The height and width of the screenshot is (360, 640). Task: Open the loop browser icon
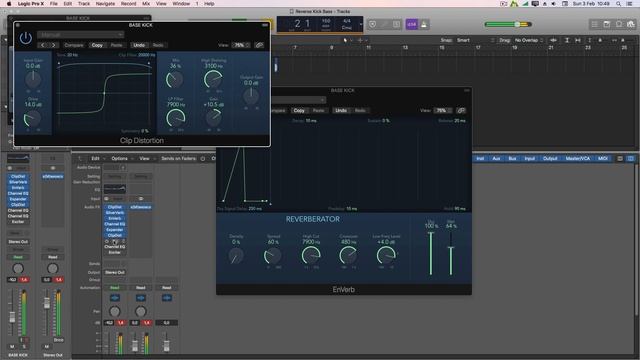pyautogui.click(x=619, y=24)
